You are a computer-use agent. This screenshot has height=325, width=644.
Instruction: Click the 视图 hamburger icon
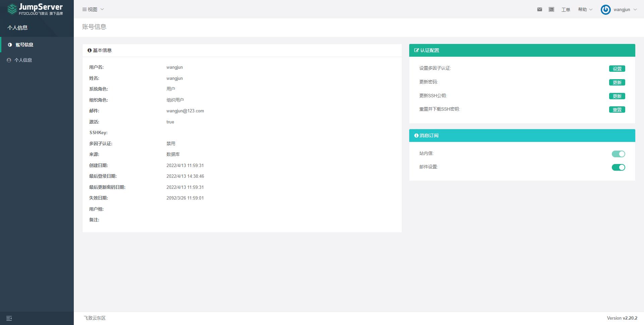coord(85,9)
